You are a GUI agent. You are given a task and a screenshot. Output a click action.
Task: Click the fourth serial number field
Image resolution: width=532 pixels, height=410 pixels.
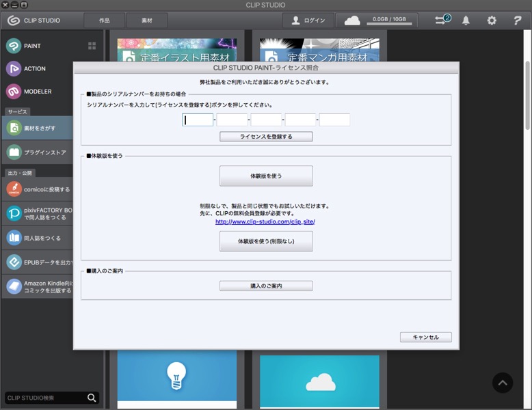[x=300, y=120]
